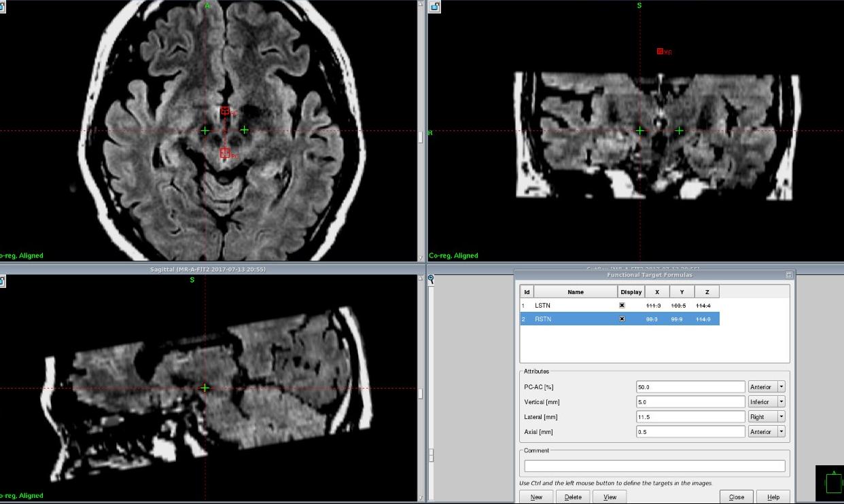Click the orientation cube icon in the corner
This screenshot has width=844, height=504.
tap(832, 482)
